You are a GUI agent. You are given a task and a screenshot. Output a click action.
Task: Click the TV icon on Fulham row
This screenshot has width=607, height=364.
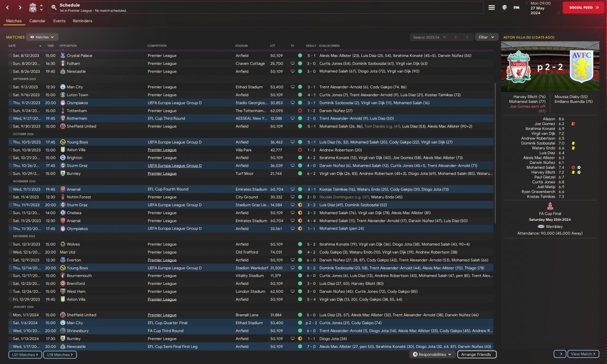293,64
